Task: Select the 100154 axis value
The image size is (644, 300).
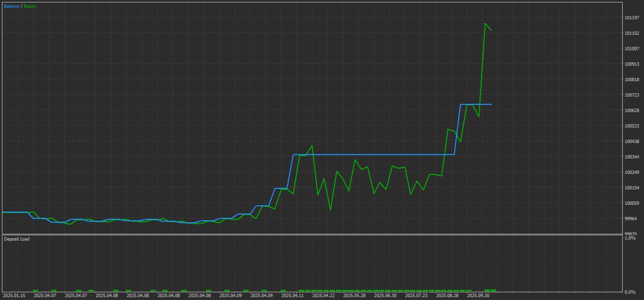Action: pos(632,188)
